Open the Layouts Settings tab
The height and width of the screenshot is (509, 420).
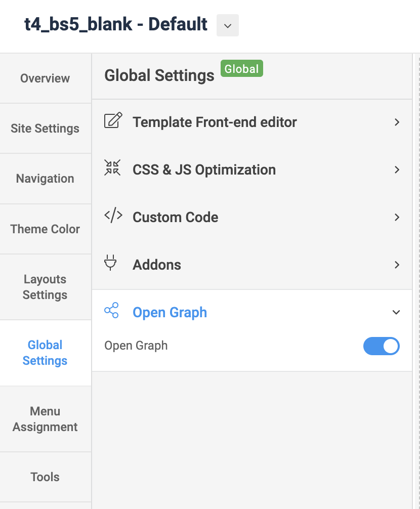pos(45,287)
